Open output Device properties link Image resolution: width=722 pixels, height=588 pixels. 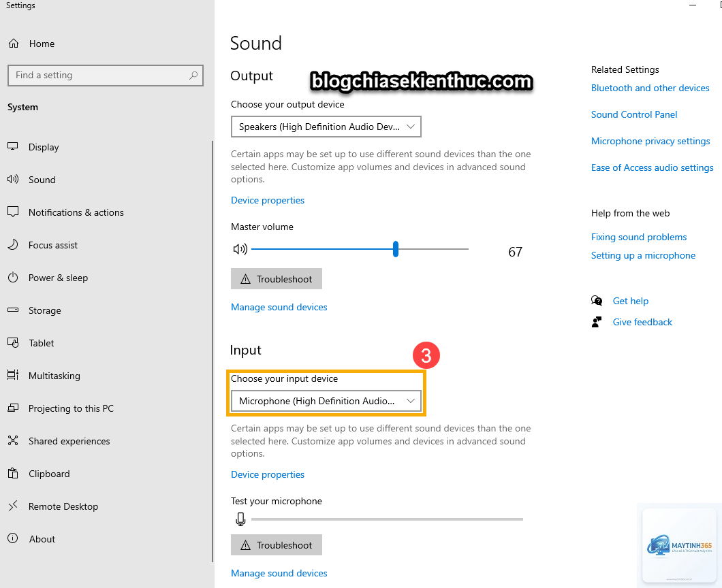pos(268,200)
